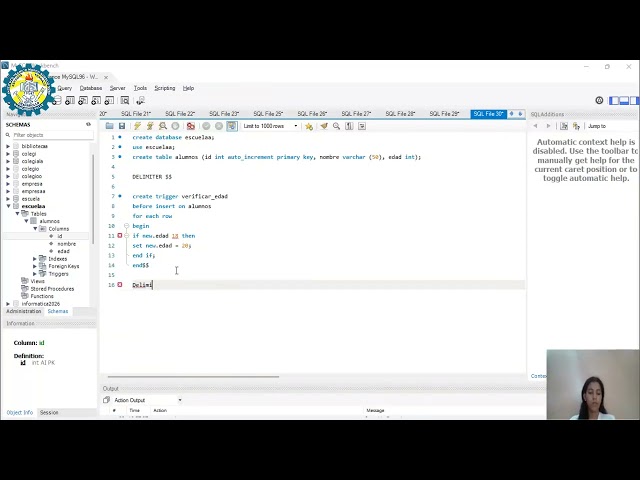Viewport: 640px width, 480px height.
Task: Click the Filter objects search field
Action: click(x=52, y=135)
